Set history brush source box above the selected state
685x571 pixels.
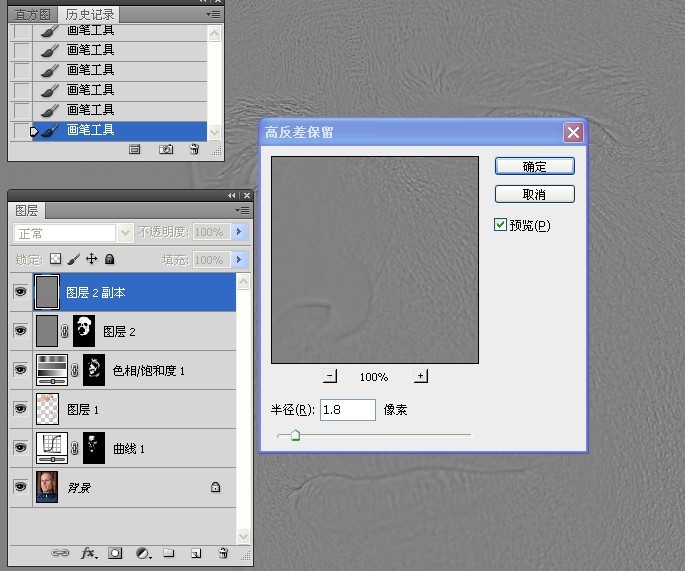[21, 110]
